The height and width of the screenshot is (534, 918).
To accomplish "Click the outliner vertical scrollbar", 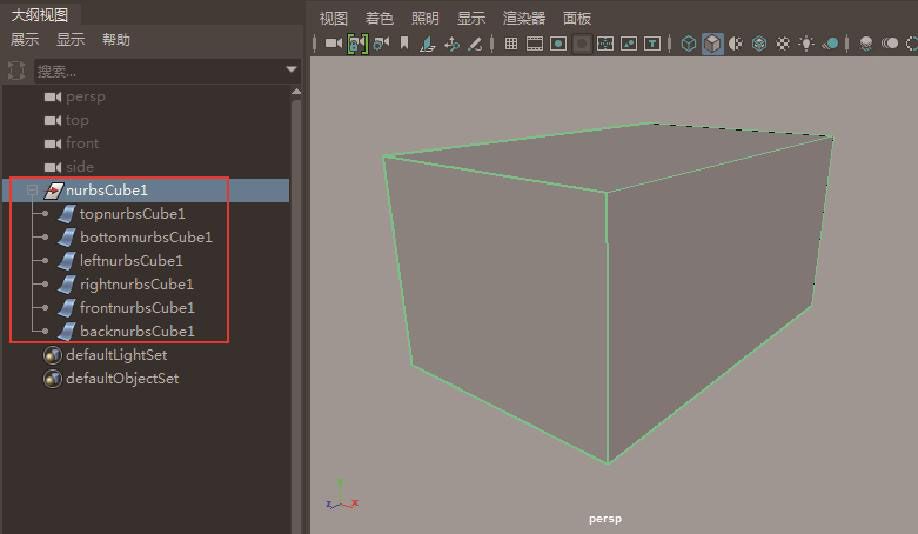I will point(296,300).
